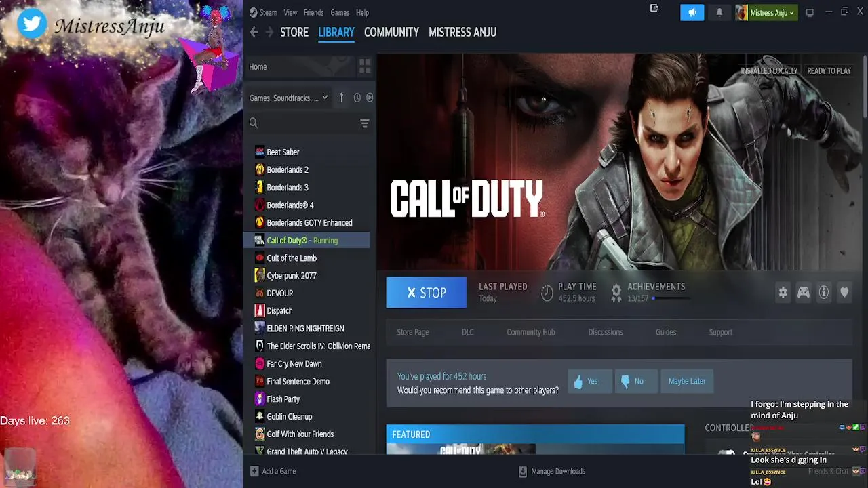Open the notifications bell
The image size is (868, 488).
[719, 12]
